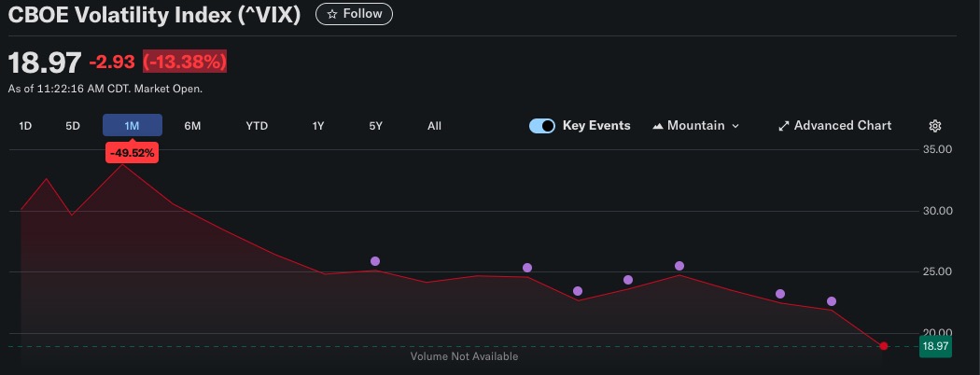Select the 1M time range
980x375 pixels.
click(132, 126)
